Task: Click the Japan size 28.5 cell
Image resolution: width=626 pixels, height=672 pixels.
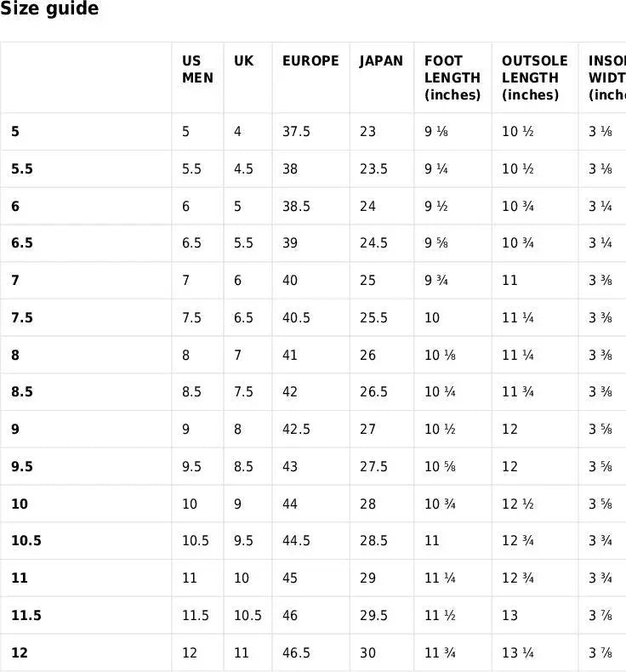Action: click(x=373, y=541)
